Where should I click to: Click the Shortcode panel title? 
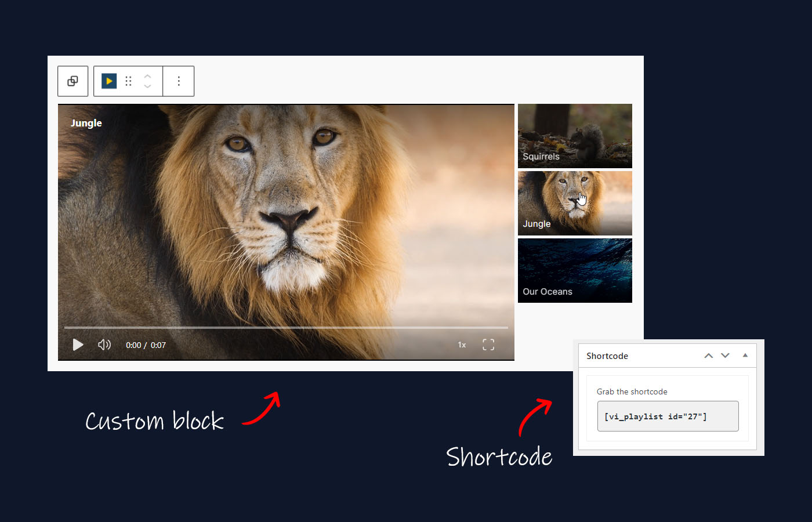point(607,356)
